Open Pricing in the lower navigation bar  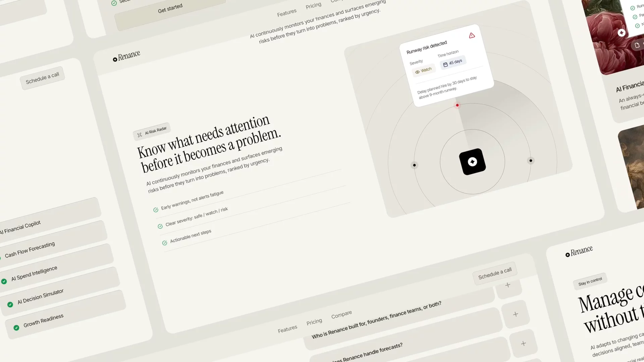(314, 322)
